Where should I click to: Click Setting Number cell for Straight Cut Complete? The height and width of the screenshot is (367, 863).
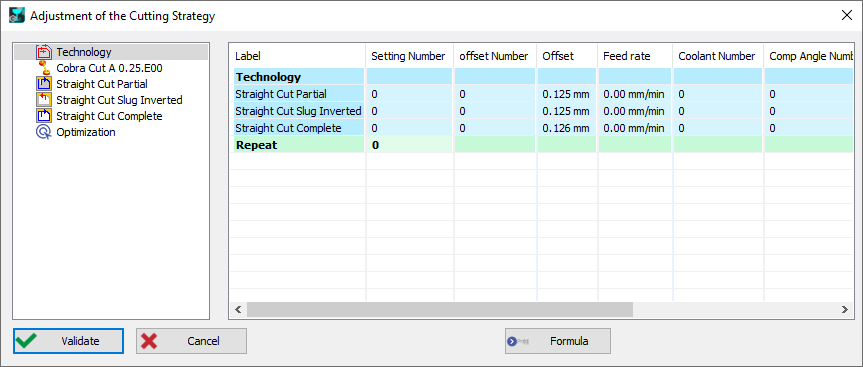click(409, 128)
